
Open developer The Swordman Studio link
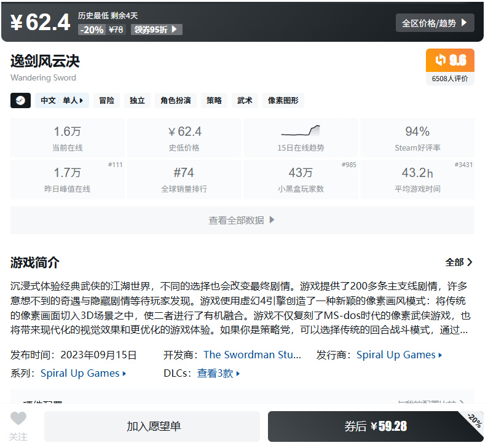click(252, 355)
